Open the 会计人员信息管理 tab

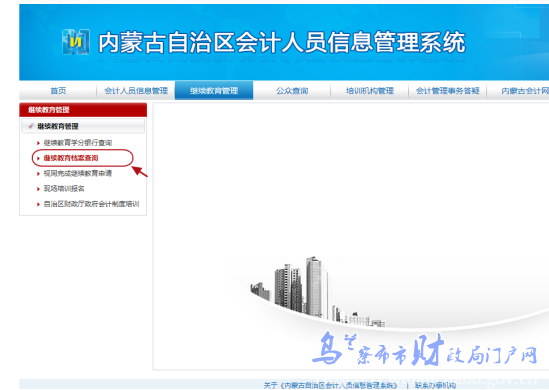click(136, 91)
